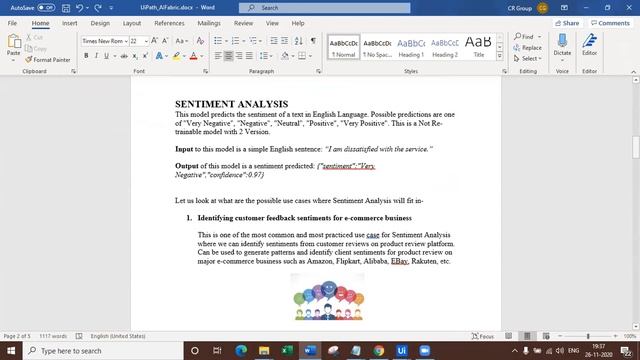Click Replace in Editing group

pyautogui.click(x=527, y=48)
